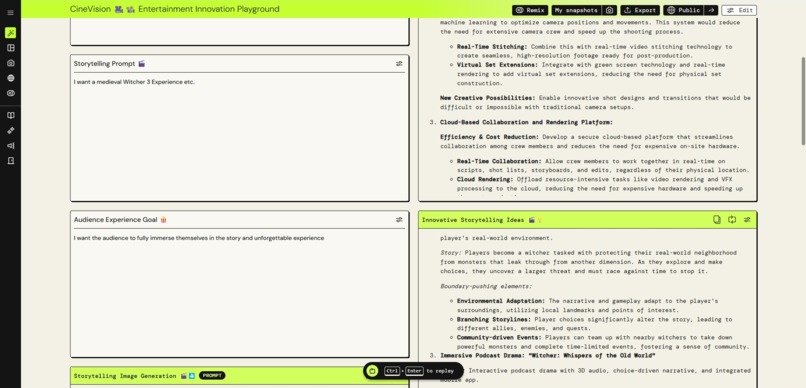Open My snapshots

coord(577,10)
